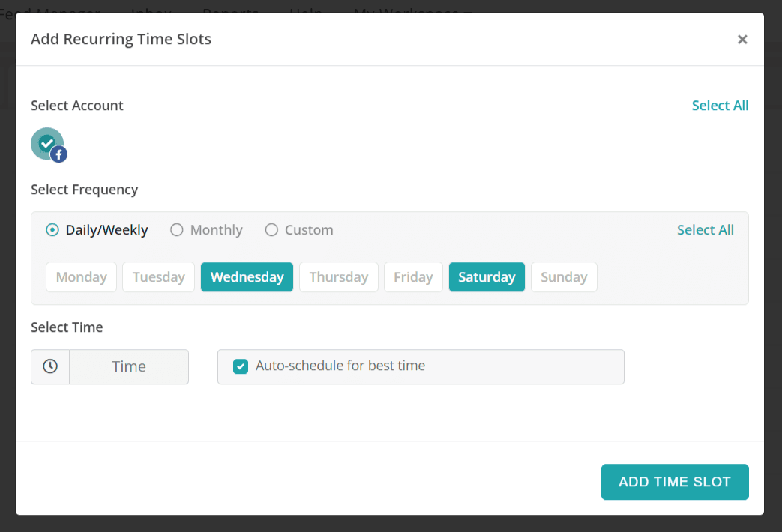Enable Tuesday in the weekday list
This screenshot has width=782, height=532.
coord(158,277)
